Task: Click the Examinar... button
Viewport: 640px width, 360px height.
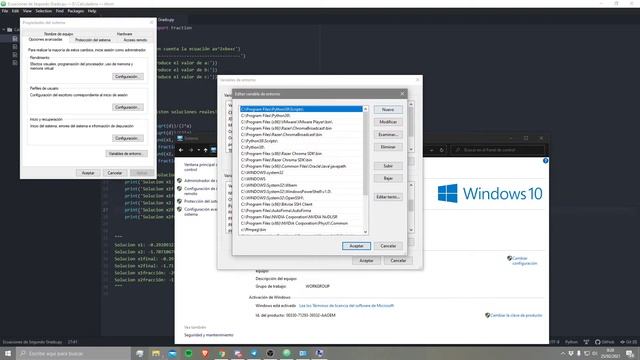Action: click(388, 135)
